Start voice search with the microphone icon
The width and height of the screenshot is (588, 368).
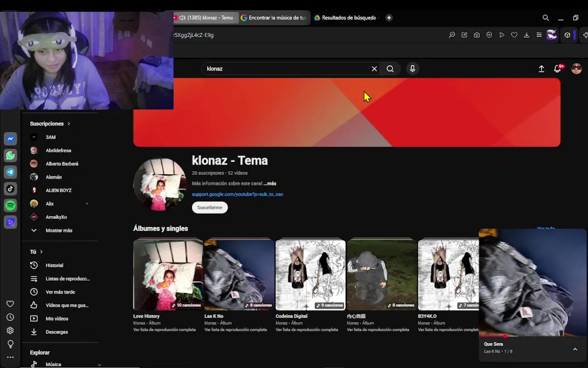coord(412,68)
